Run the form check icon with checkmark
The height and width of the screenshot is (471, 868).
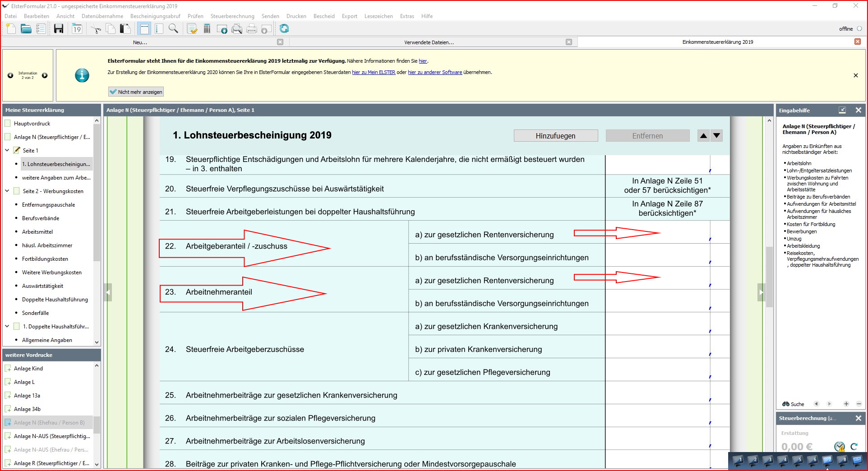pos(192,29)
